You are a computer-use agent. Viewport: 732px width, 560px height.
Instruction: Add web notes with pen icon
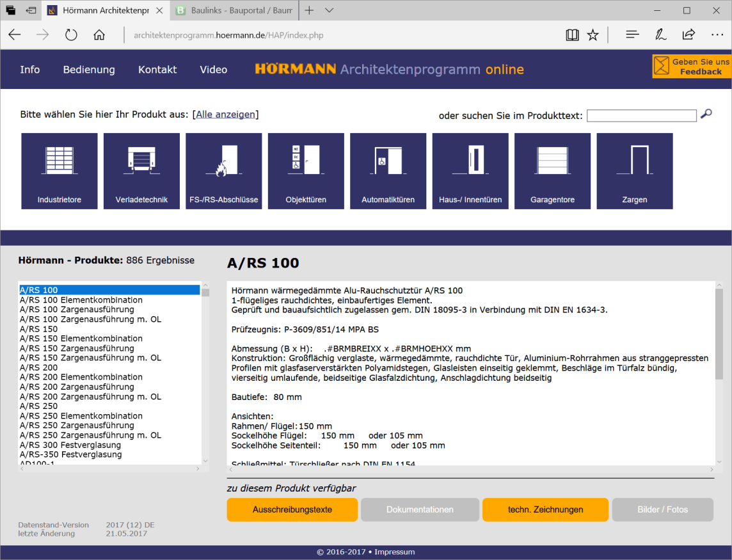click(x=660, y=35)
